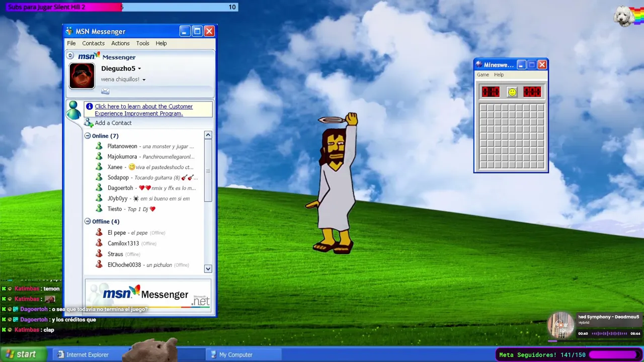The width and height of the screenshot is (644, 362).
Task: Click the Dagoertoh contact status icon
Action: 99,188
